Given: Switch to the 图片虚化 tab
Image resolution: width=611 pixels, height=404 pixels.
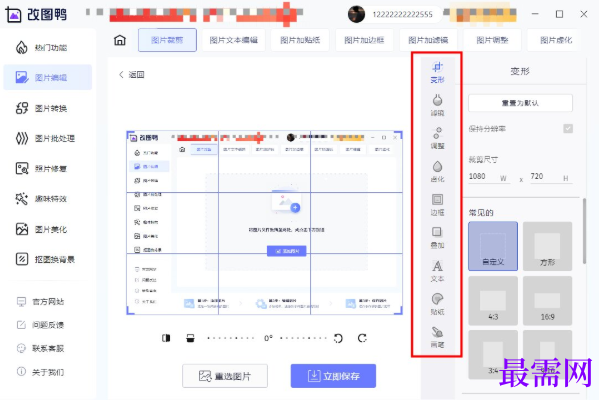Looking at the screenshot, I should coord(556,40).
